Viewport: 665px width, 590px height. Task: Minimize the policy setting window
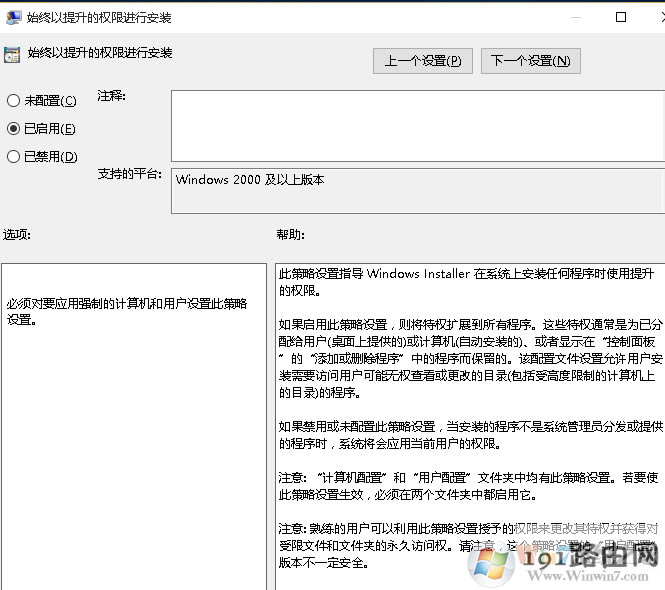(x=575, y=17)
